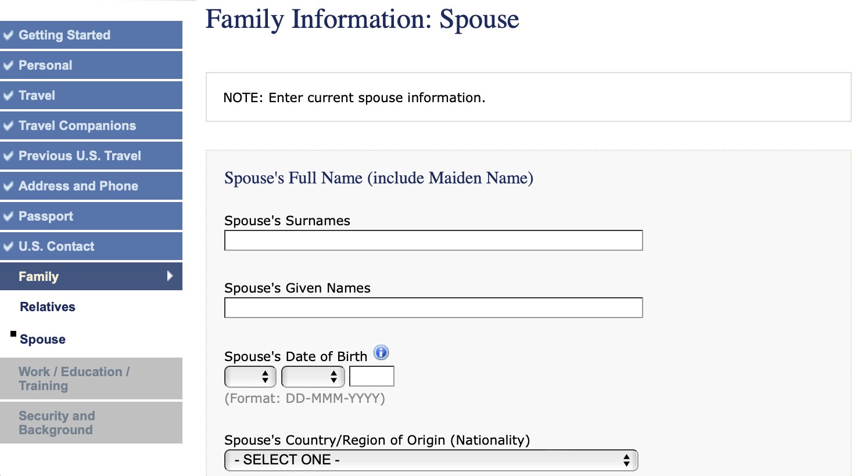Click the arrow icon on Family tab
Viewport: 868px width, 476px height.
(x=170, y=276)
